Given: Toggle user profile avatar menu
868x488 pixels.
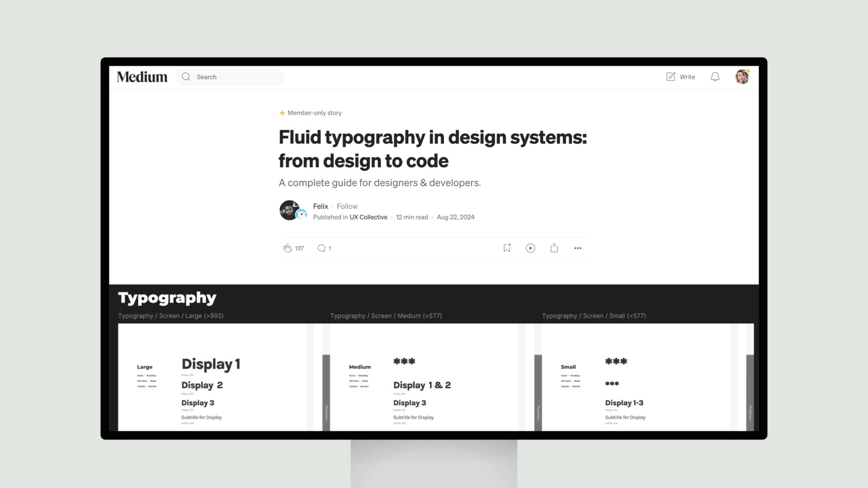Looking at the screenshot, I should pyautogui.click(x=742, y=76).
